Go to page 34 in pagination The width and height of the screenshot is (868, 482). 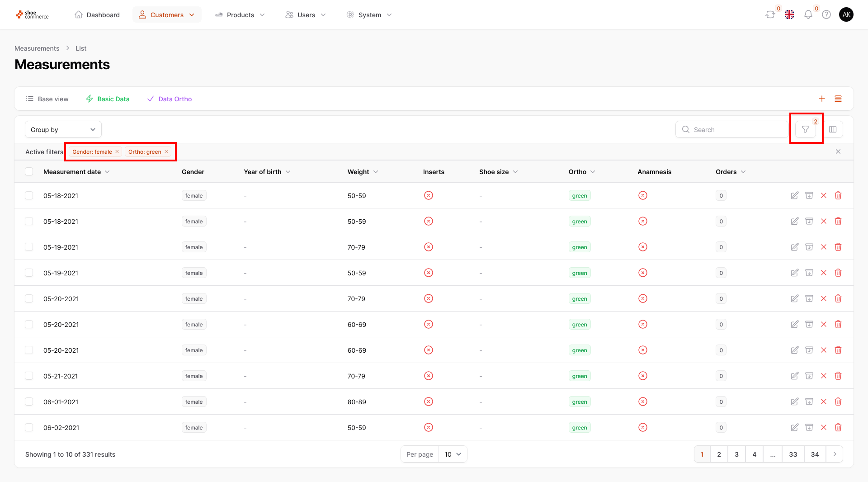pyautogui.click(x=815, y=454)
